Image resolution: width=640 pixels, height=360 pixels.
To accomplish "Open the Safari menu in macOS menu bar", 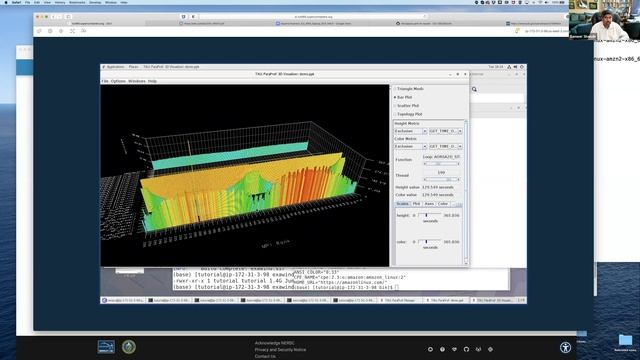I will pos(16,2).
